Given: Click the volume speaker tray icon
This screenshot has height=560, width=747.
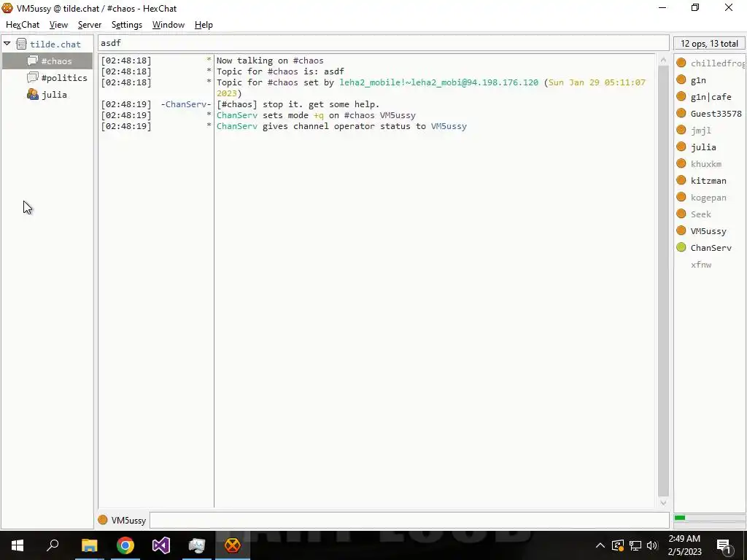Looking at the screenshot, I should click(652, 545).
